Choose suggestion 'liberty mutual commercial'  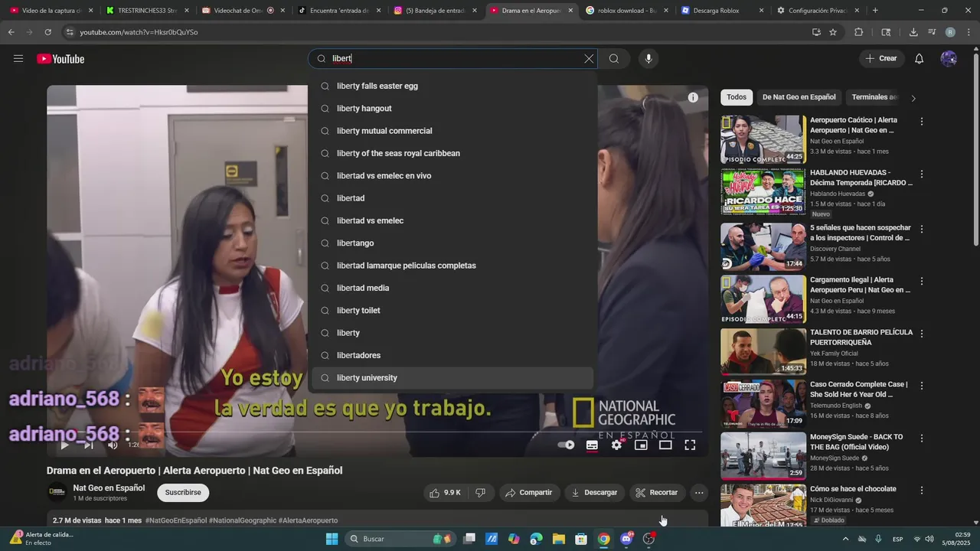(452, 131)
